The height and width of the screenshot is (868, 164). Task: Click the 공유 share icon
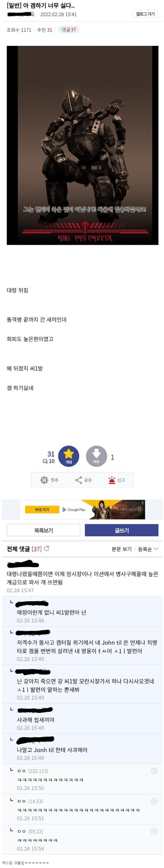[x=79, y=480]
